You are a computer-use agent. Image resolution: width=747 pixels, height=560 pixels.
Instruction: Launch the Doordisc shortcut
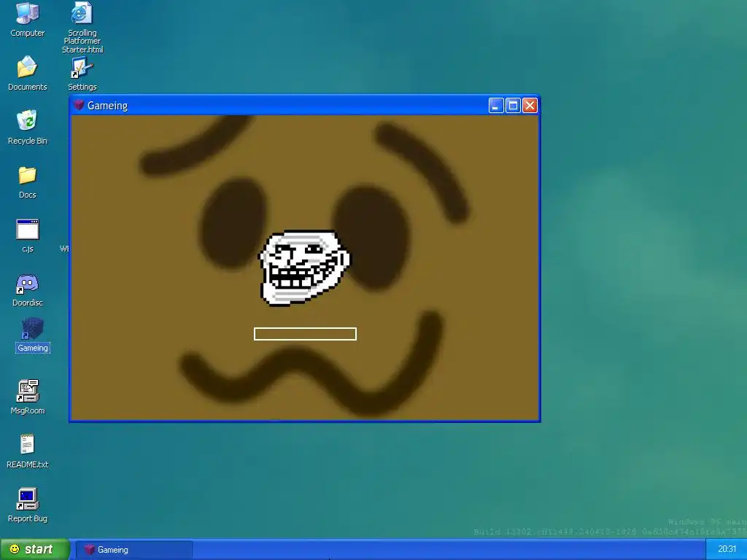[x=27, y=289]
